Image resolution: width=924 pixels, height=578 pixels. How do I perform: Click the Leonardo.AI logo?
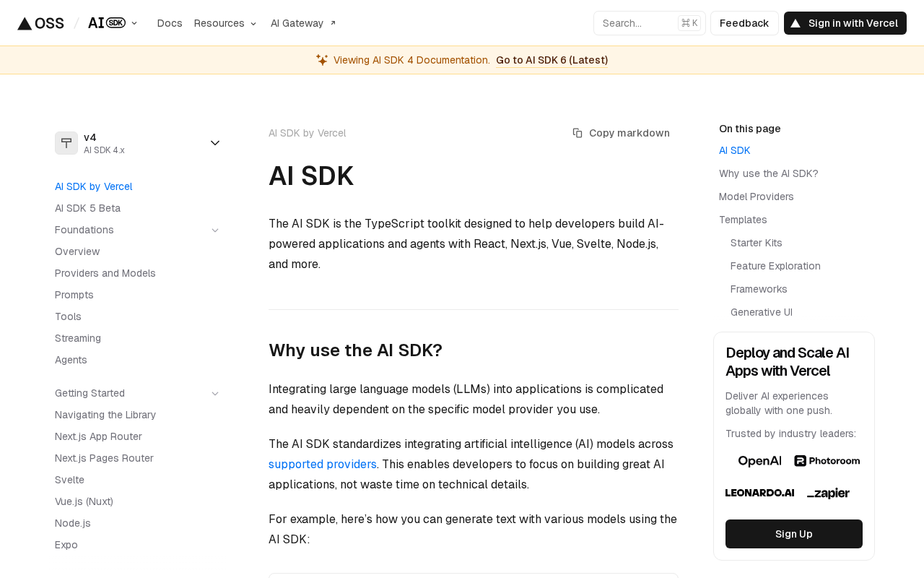759,493
